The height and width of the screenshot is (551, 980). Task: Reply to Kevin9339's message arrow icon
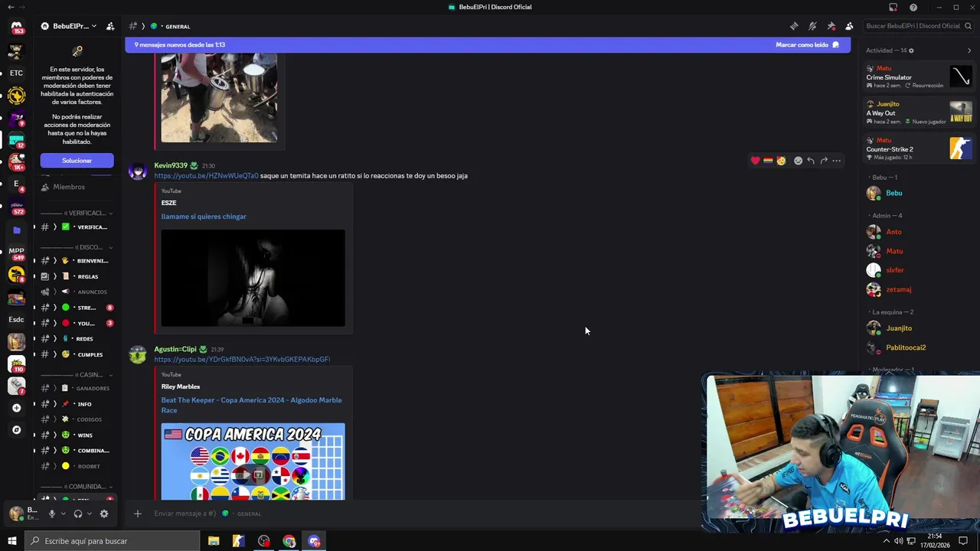(811, 161)
